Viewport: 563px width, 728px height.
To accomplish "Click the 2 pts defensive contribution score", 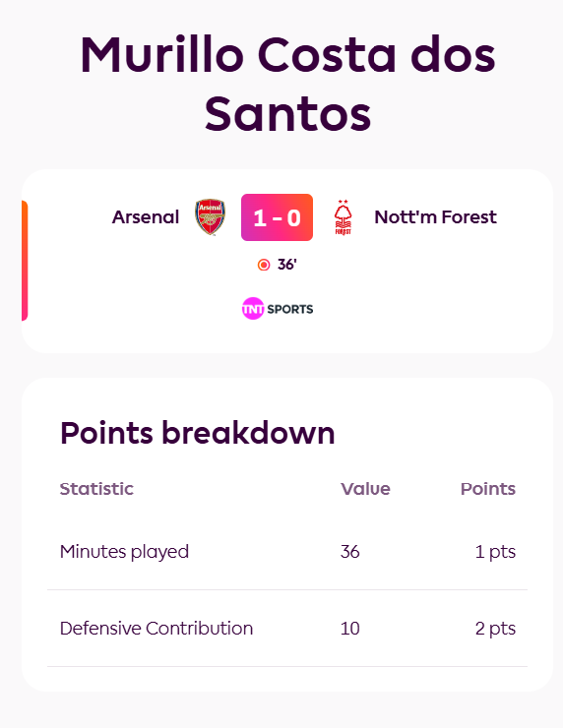I will tap(495, 629).
